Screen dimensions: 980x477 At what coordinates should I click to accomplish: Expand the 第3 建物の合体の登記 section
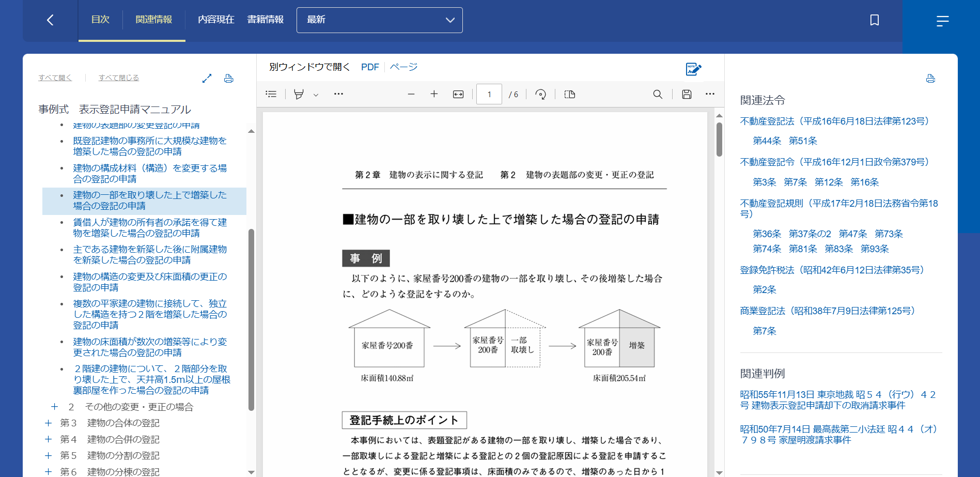click(x=49, y=423)
